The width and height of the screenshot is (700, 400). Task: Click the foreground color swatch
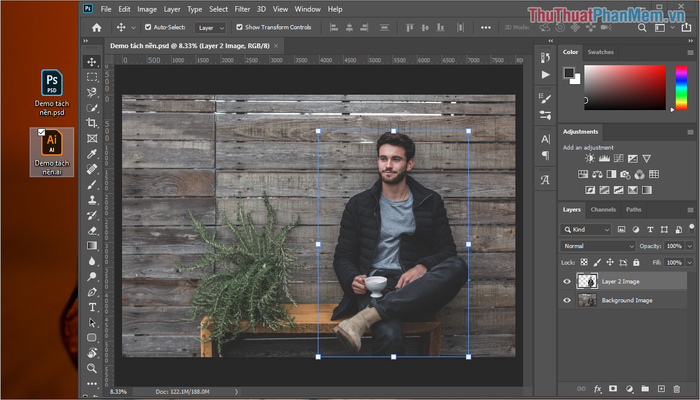coord(569,73)
